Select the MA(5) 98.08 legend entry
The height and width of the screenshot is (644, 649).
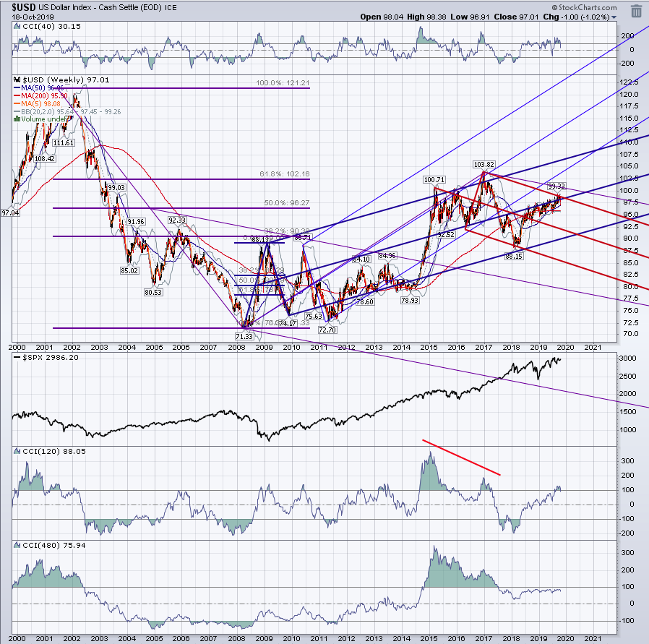coord(38,103)
